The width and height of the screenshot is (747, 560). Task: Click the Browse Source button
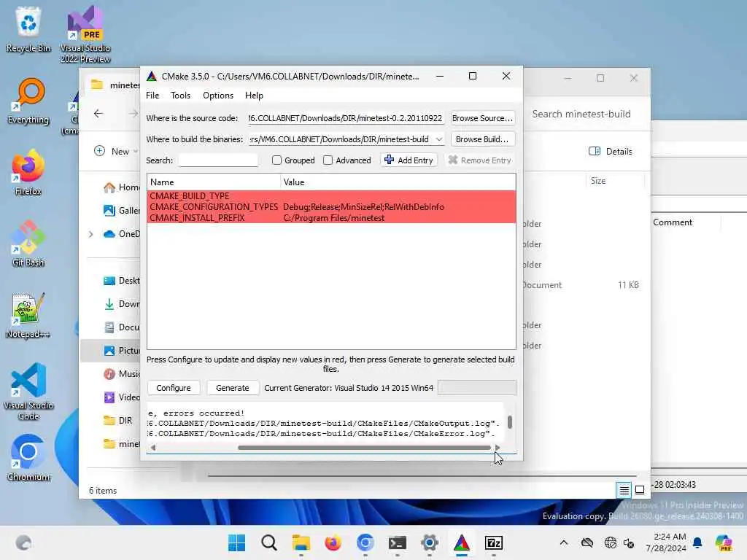[483, 118]
